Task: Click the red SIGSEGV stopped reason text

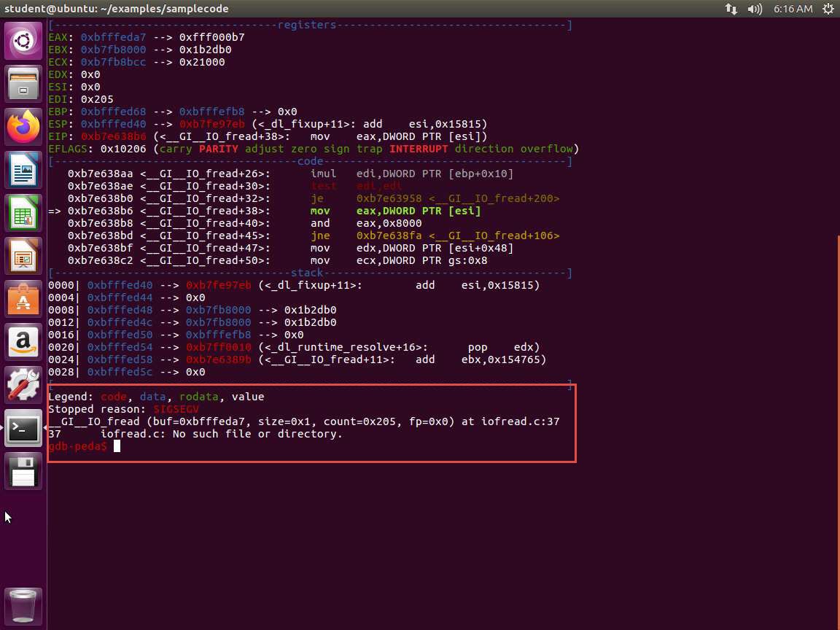Action: tap(176, 409)
